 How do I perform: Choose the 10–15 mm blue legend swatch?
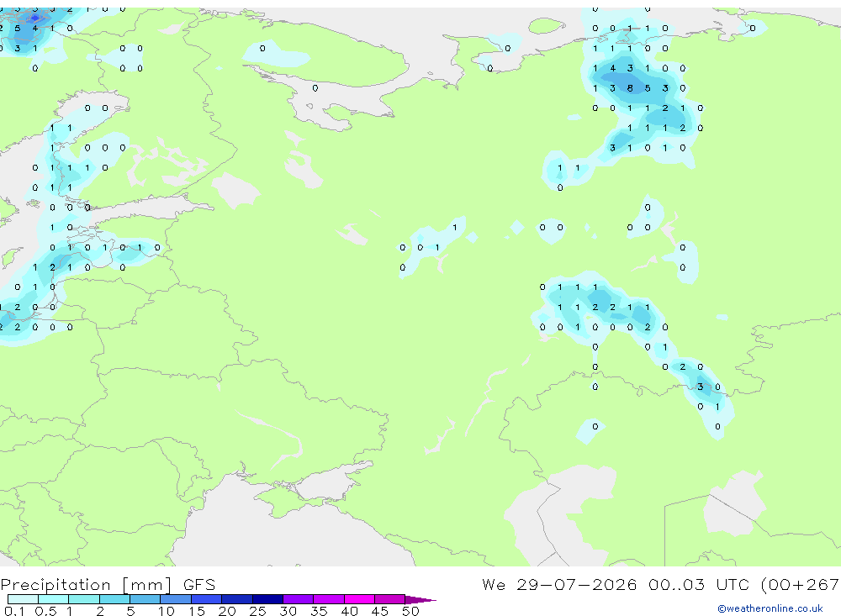176,599
